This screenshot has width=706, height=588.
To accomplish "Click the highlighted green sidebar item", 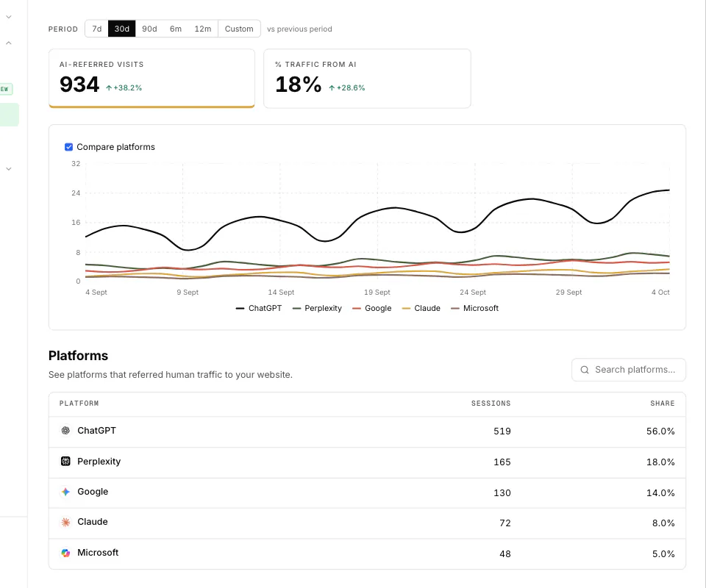I will (9, 115).
